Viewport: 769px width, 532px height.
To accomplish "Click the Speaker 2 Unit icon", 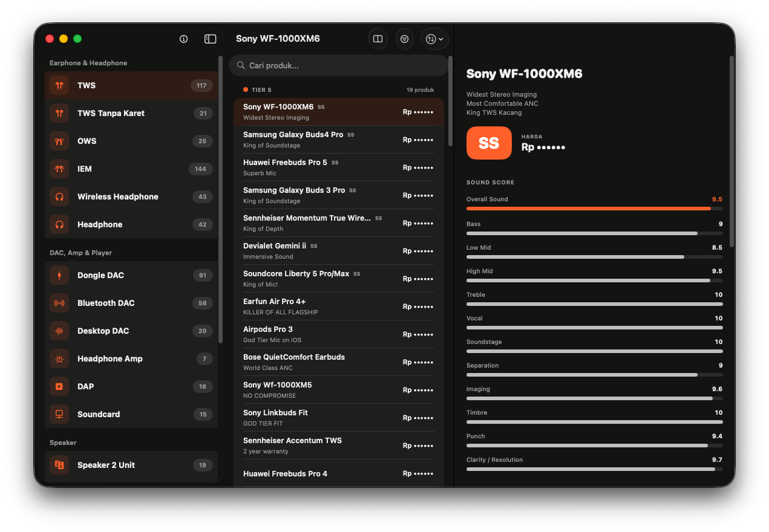I will [59, 465].
